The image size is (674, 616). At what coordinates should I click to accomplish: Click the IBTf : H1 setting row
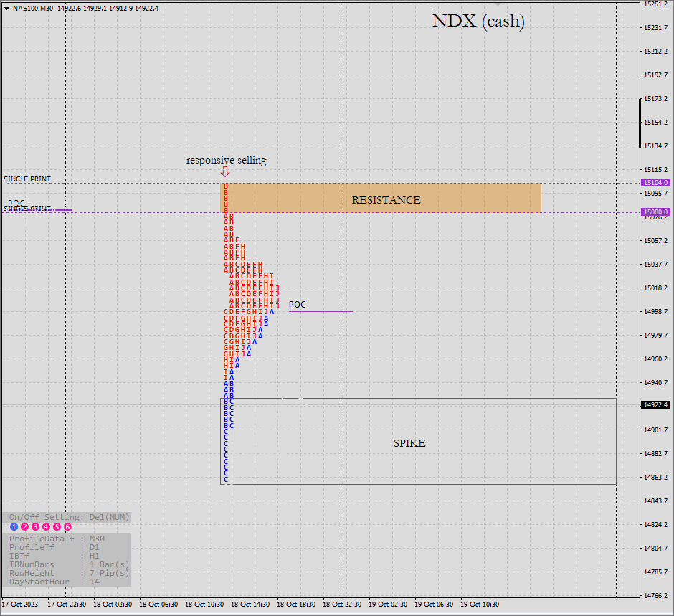54,556
